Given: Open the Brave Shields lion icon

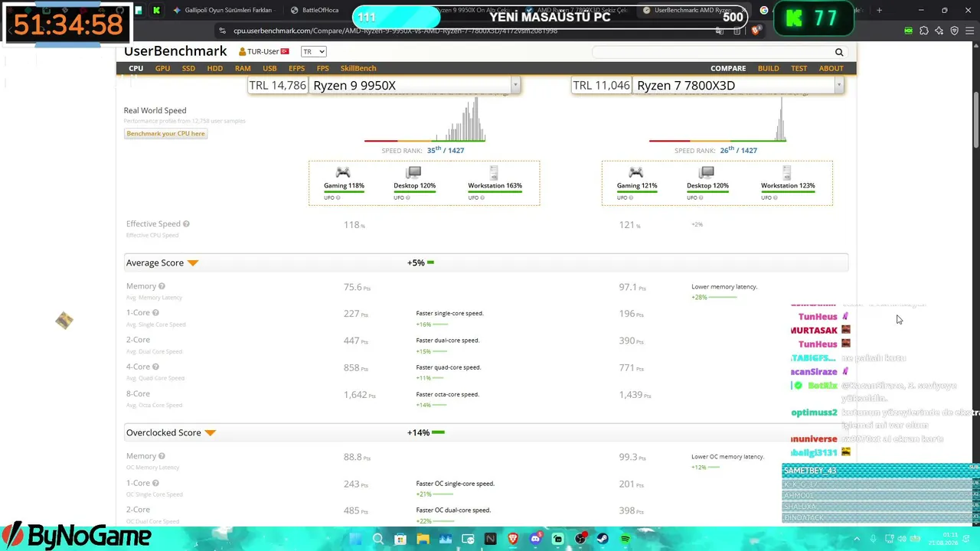Looking at the screenshot, I should coord(756,31).
